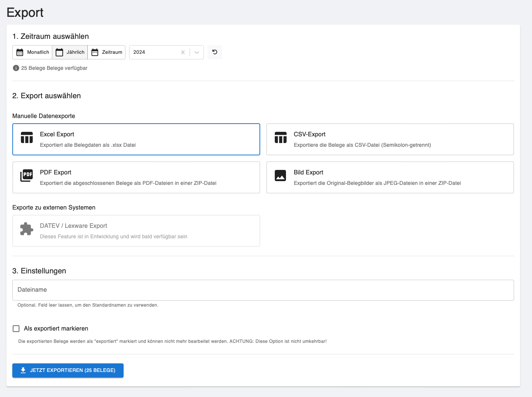Select the CSV-Export card title
Screen dimensions: 532x397
pyautogui.click(x=309, y=134)
